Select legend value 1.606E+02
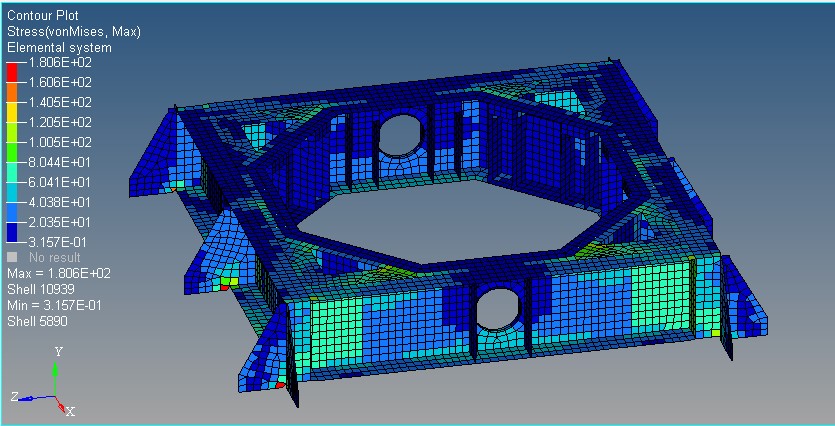 59,83
